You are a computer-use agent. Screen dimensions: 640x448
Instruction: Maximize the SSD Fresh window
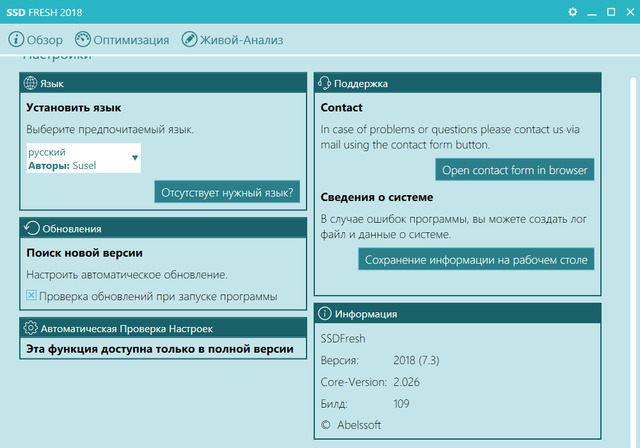tap(610, 11)
